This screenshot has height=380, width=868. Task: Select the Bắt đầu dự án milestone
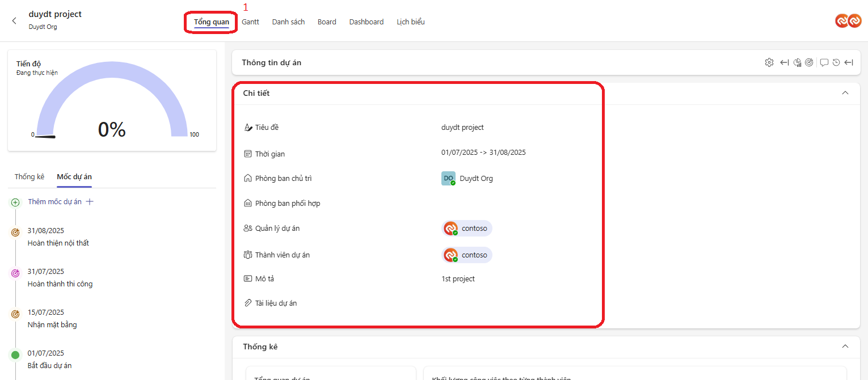[x=49, y=365]
